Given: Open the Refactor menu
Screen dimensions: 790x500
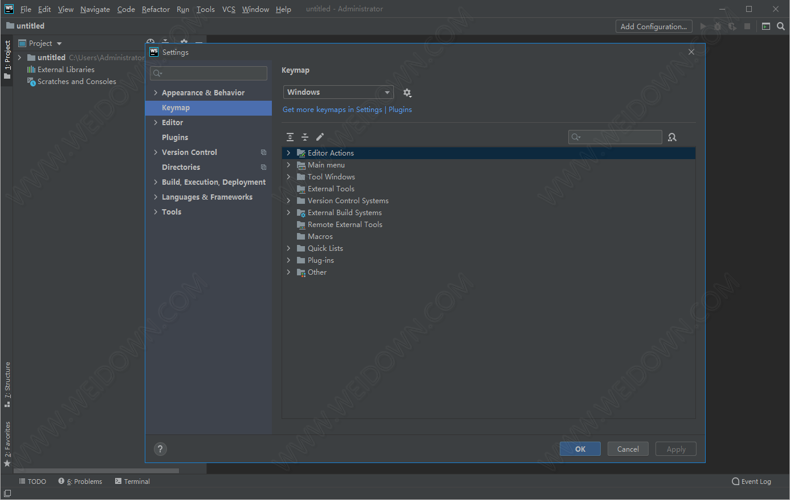Looking at the screenshot, I should tap(156, 9).
